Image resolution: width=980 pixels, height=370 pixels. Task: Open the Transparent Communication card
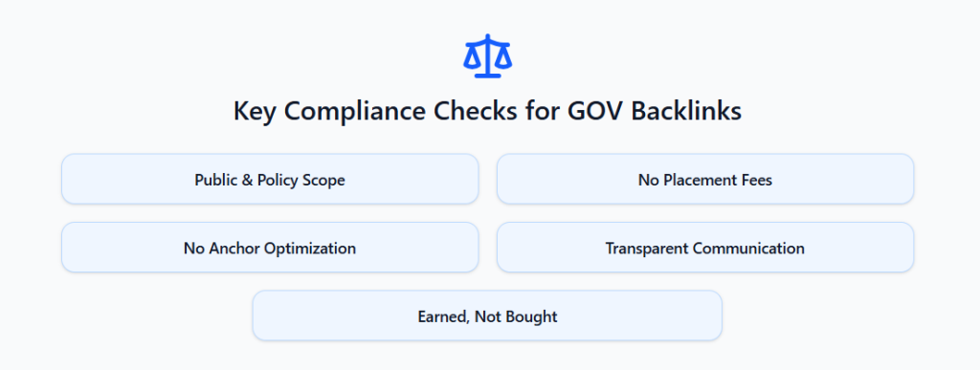[x=705, y=247]
